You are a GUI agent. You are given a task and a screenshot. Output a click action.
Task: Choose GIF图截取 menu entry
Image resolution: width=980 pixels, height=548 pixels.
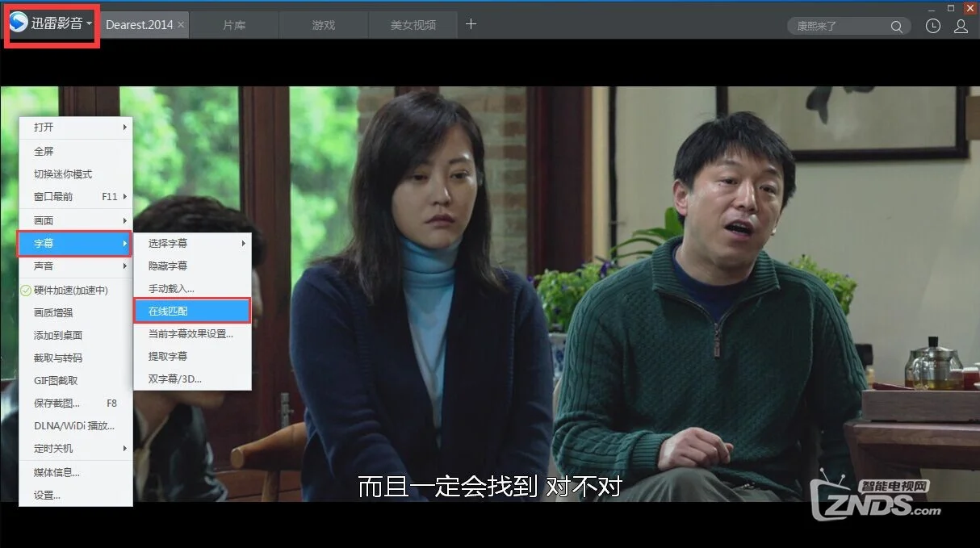[x=76, y=380]
